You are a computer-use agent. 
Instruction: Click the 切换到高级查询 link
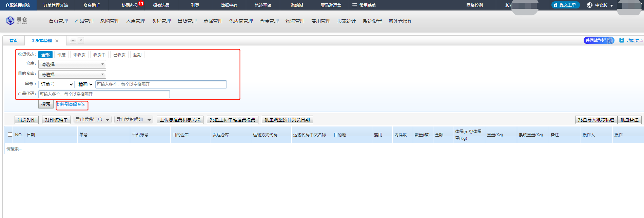tap(71, 104)
